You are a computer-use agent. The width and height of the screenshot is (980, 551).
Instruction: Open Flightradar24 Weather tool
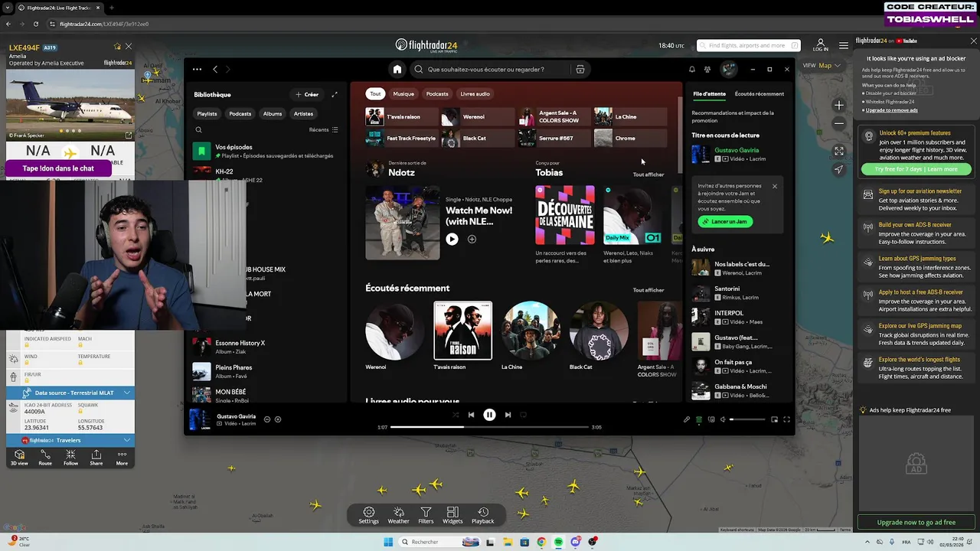pyautogui.click(x=398, y=515)
